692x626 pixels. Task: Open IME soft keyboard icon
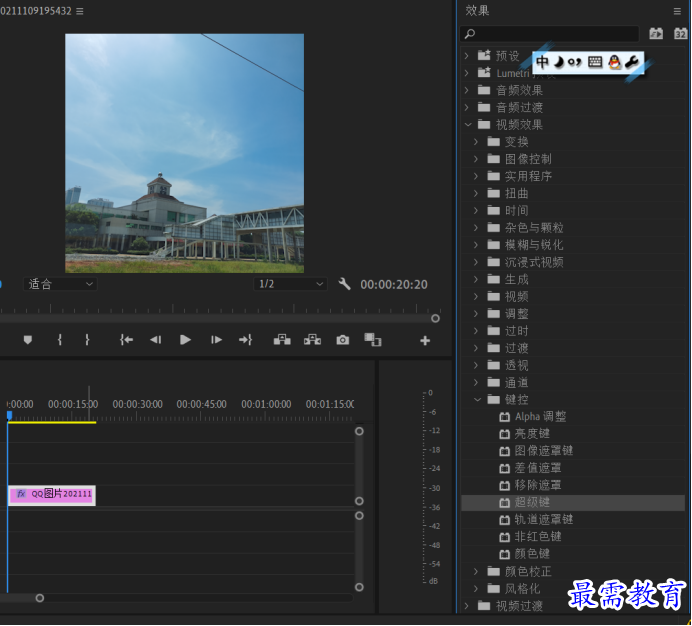coord(595,62)
